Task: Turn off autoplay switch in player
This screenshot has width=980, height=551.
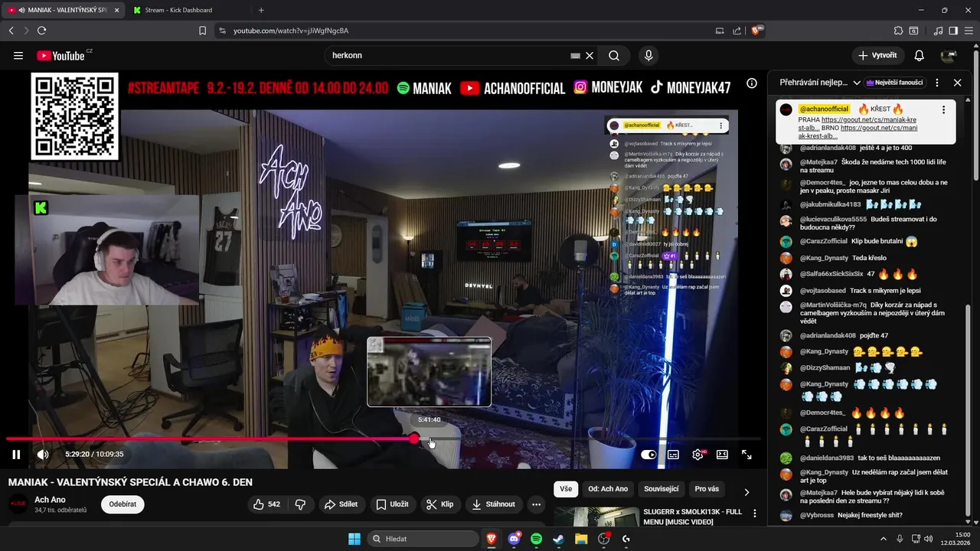Action: click(648, 455)
